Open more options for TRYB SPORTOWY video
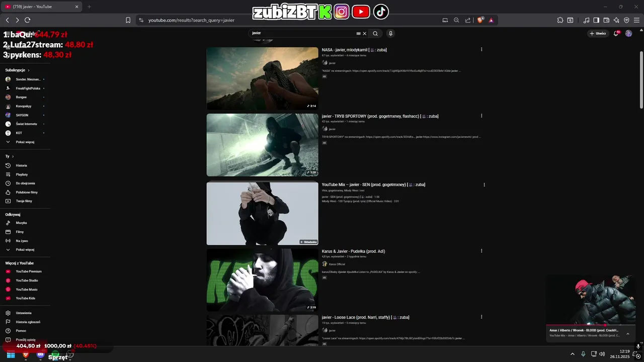This screenshot has height=362, width=644. tap(481, 116)
